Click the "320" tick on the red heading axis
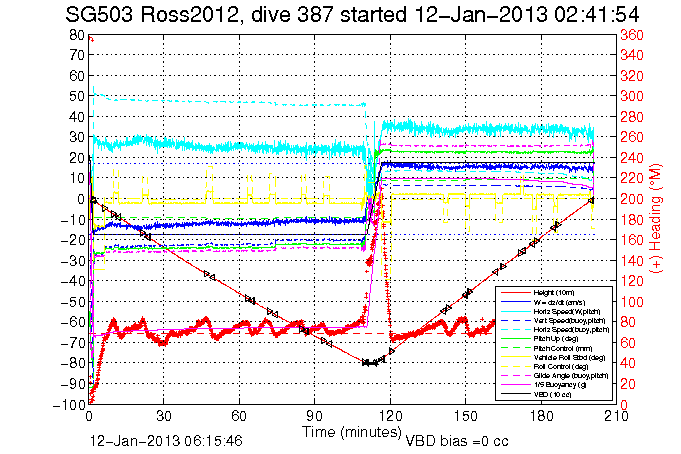 (631, 76)
